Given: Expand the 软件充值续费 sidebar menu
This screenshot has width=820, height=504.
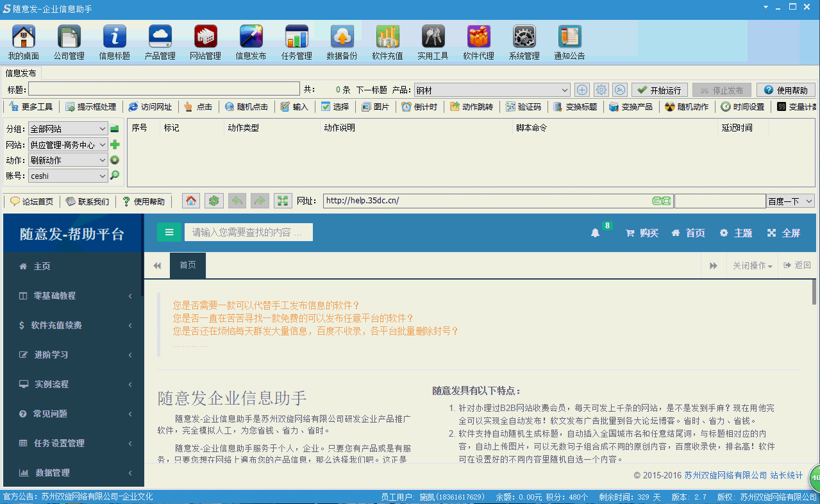Looking at the screenshot, I should point(74,325).
